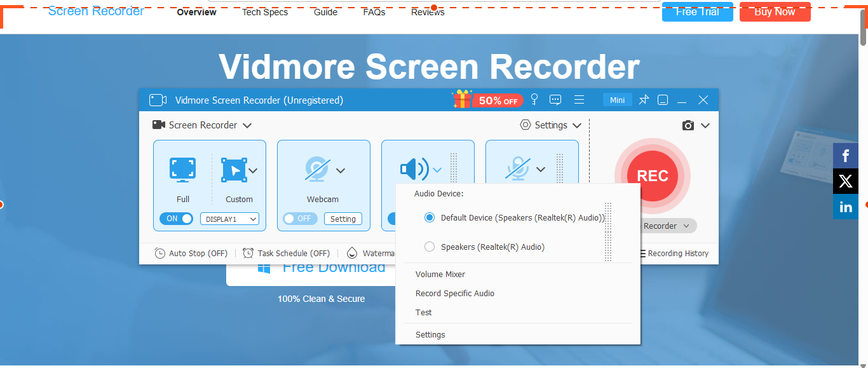Select the Custom region recording icon
The width and height of the screenshot is (868, 368).
click(233, 170)
